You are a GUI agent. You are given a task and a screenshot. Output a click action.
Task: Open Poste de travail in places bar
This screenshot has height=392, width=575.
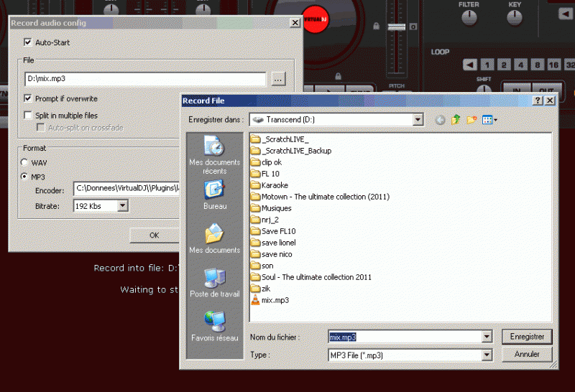tap(214, 282)
